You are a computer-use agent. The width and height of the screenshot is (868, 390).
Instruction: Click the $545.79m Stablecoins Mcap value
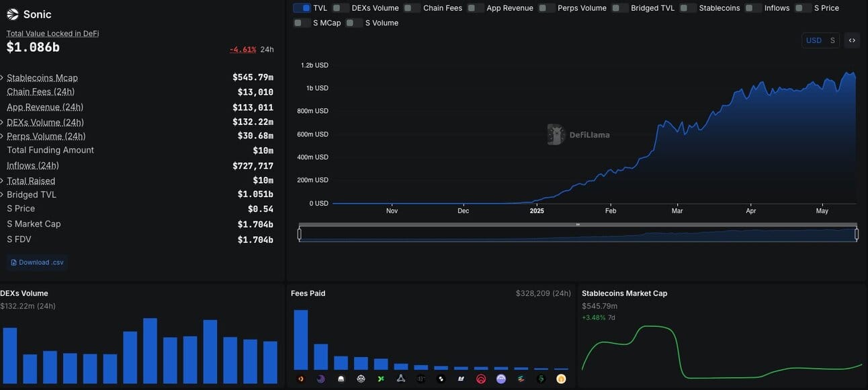tap(253, 78)
